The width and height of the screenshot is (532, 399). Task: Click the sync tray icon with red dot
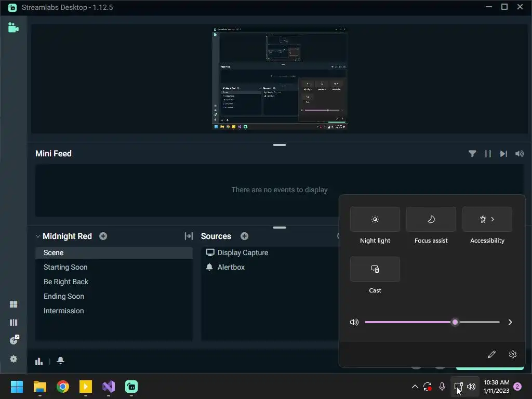click(428, 387)
